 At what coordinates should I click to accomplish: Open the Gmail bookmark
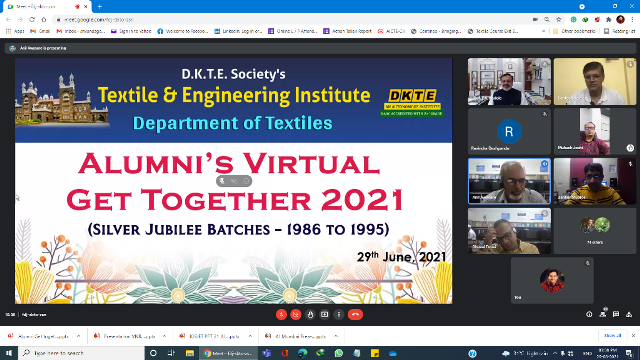pos(40,31)
